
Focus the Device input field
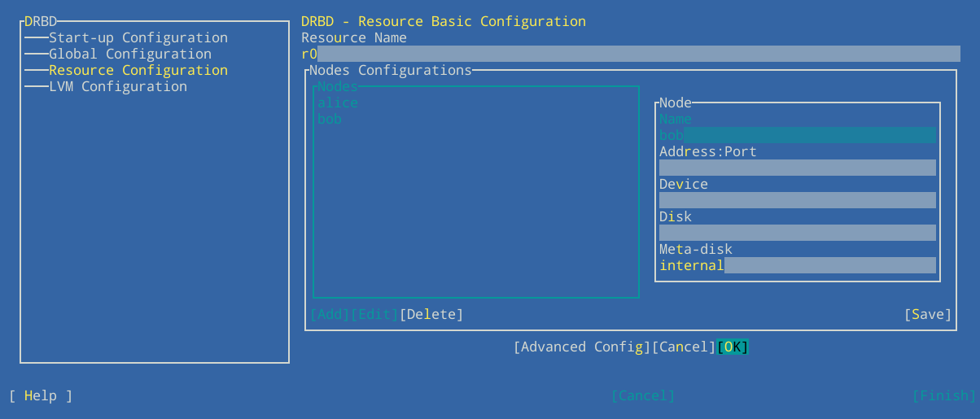797,200
